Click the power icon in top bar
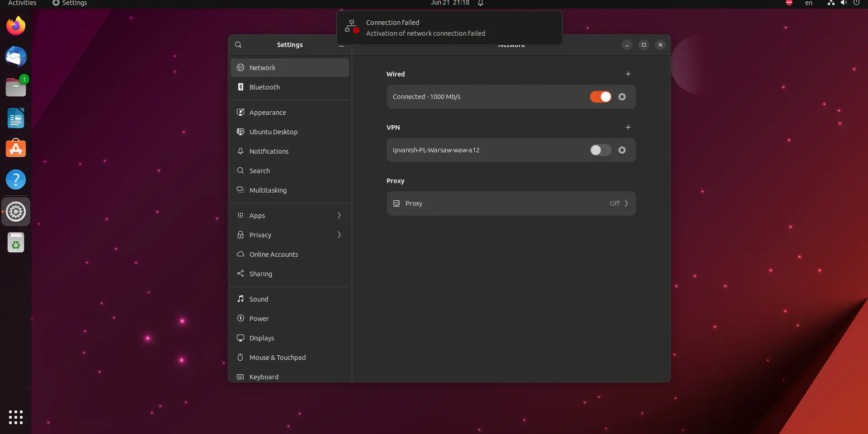868x434 pixels. (856, 3)
